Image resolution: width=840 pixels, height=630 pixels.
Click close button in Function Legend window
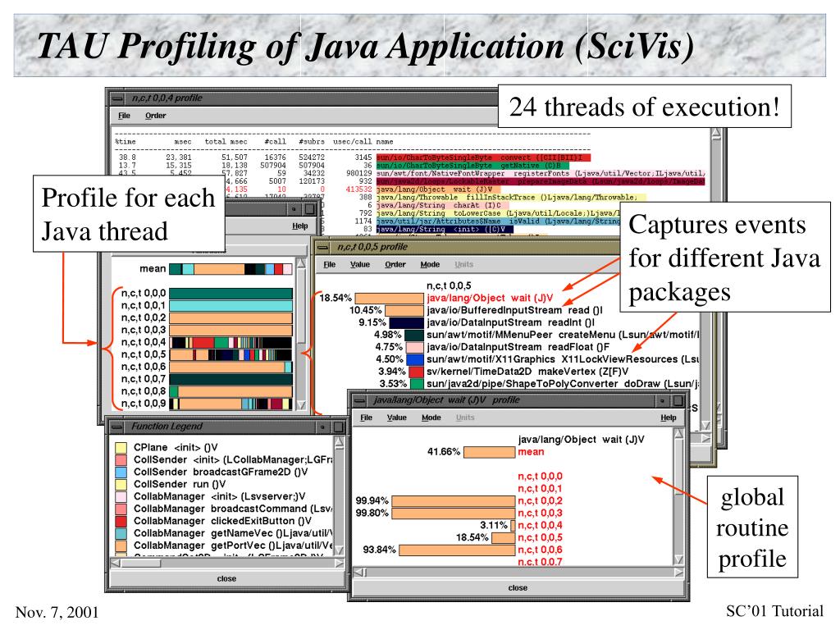(x=226, y=579)
